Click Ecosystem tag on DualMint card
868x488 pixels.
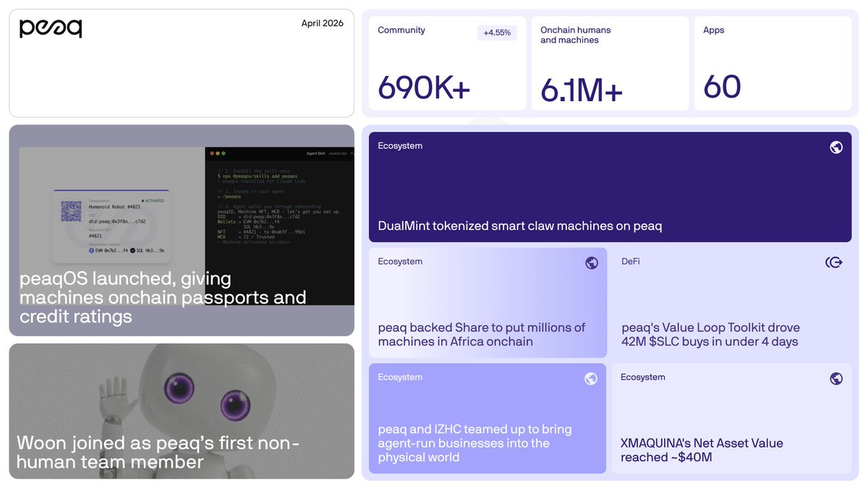click(x=400, y=146)
